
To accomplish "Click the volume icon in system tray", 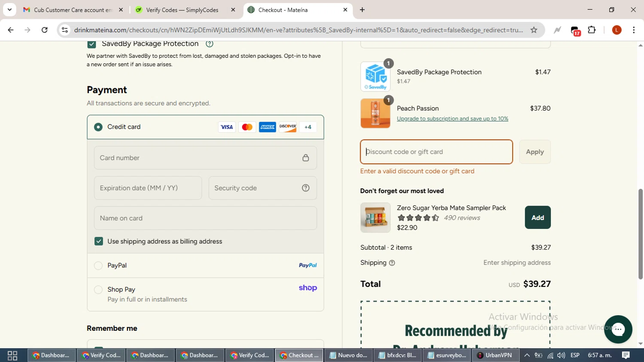I will (x=561, y=356).
